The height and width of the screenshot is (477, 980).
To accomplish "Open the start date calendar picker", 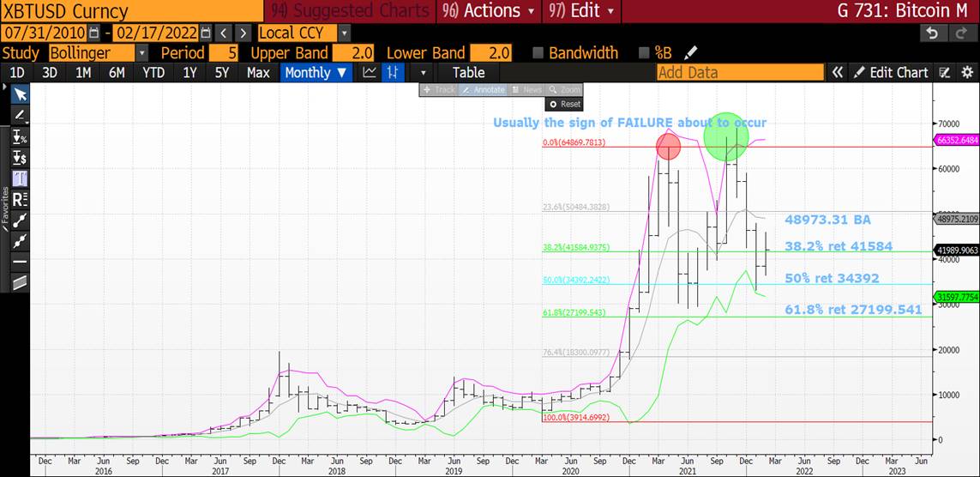I will (x=93, y=33).
